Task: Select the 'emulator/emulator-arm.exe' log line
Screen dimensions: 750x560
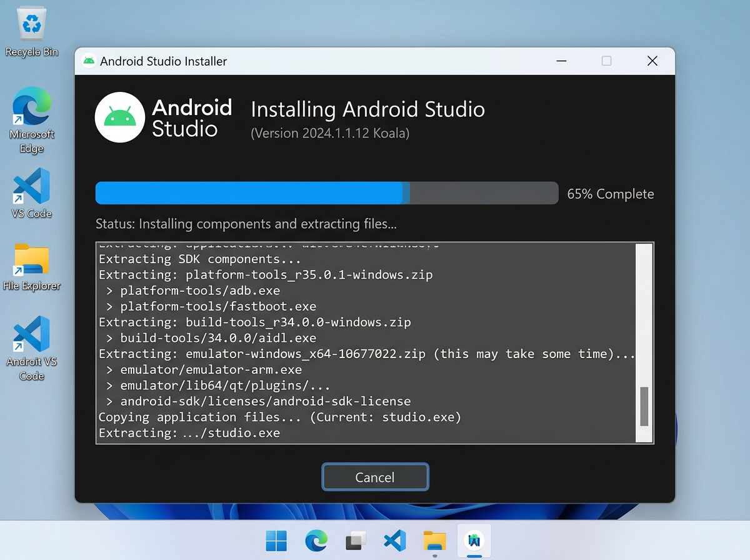Action: click(x=204, y=370)
